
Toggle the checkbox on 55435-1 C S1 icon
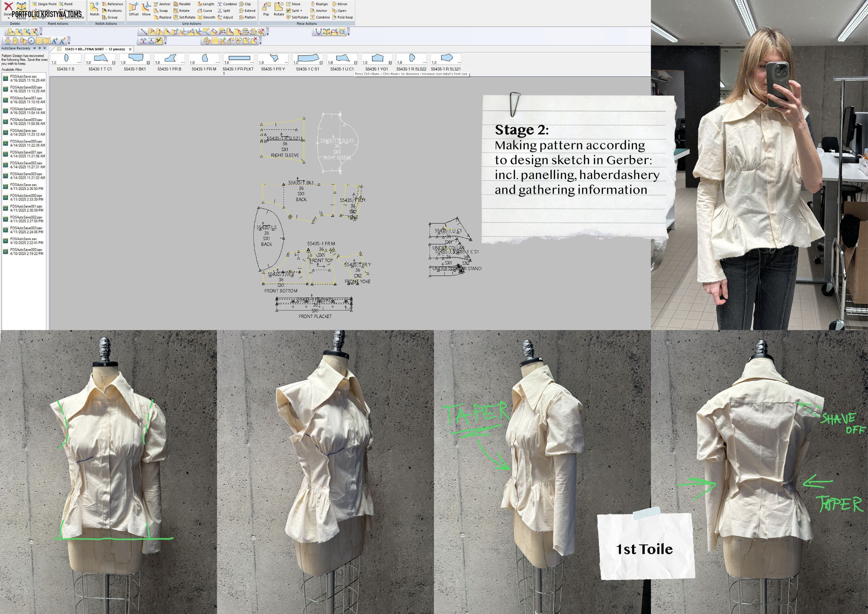pyautogui.click(x=321, y=63)
